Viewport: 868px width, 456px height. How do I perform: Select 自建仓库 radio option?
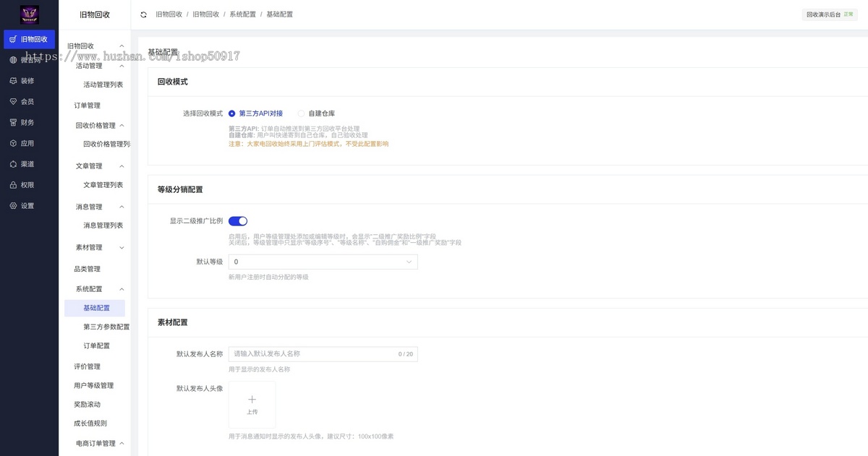[x=316, y=113]
